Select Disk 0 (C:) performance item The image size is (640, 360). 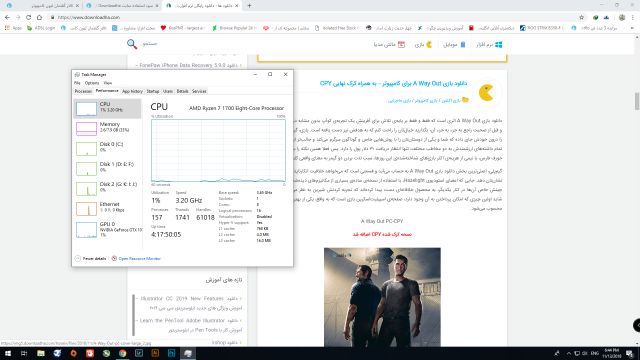pyautogui.click(x=107, y=149)
